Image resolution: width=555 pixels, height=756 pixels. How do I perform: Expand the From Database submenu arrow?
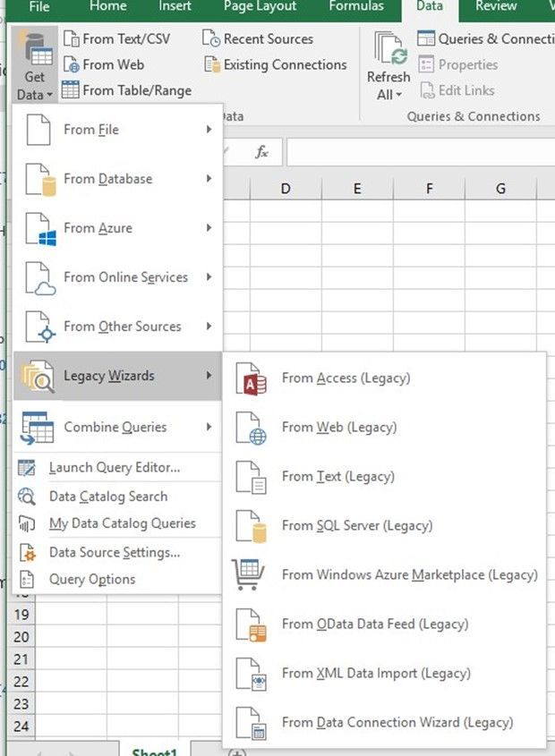click(209, 178)
